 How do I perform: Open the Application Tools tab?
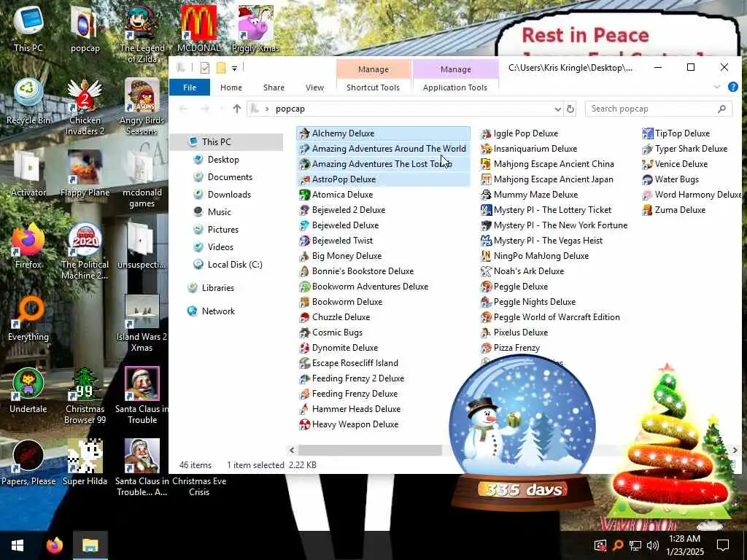[455, 87]
